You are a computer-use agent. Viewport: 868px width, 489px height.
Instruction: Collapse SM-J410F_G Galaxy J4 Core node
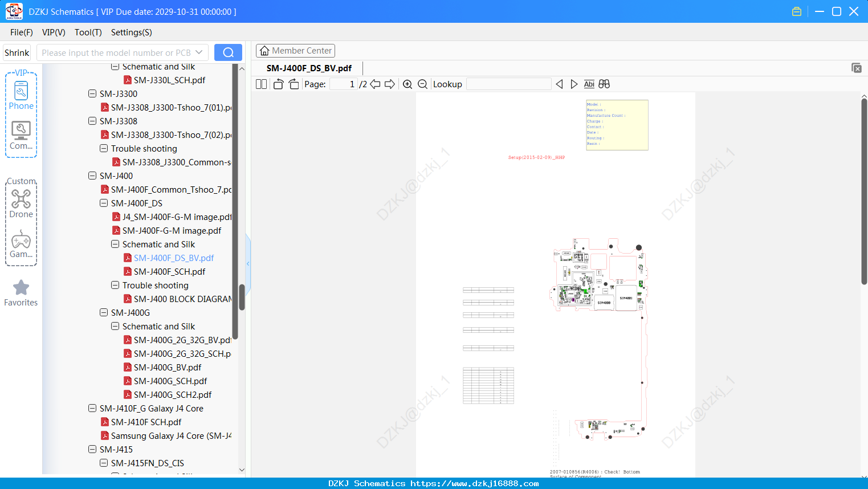pos(92,409)
